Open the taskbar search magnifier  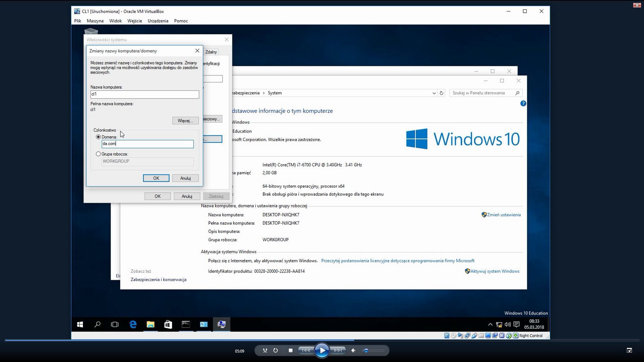(97, 324)
